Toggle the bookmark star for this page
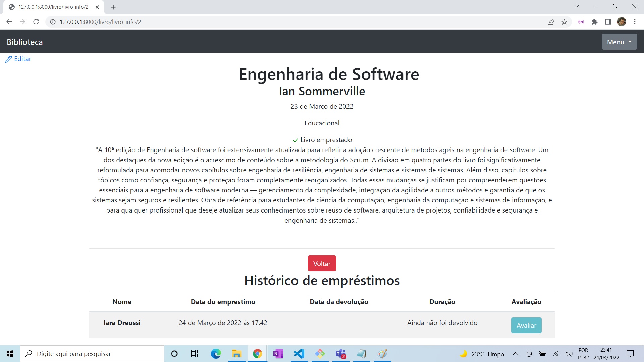This screenshot has width=644, height=362. (565, 22)
